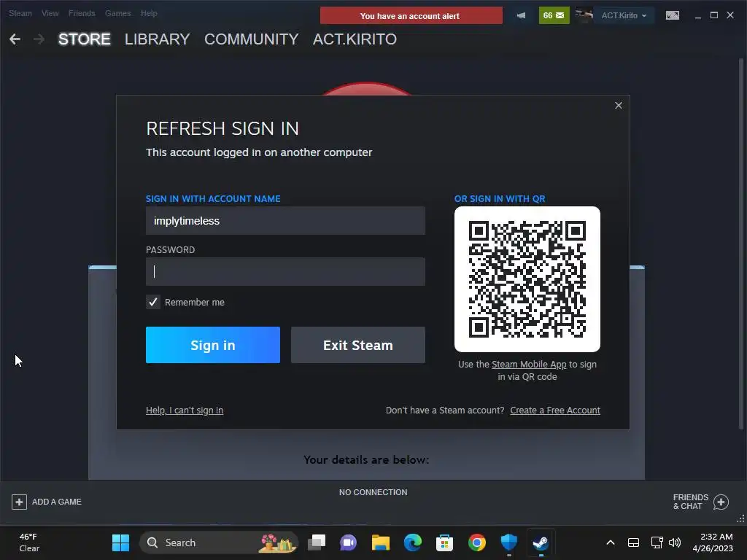Go back with the left arrow
The image size is (747, 560).
coord(15,39)
